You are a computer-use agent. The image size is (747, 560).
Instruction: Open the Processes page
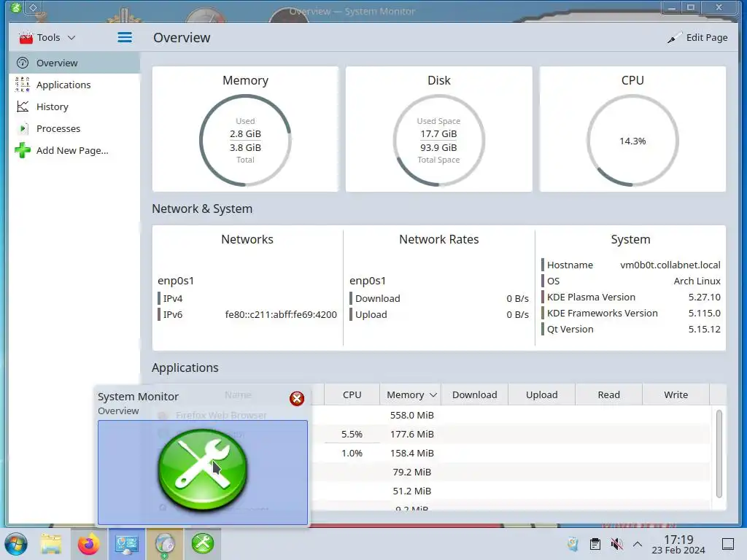[x=74, y=128]
